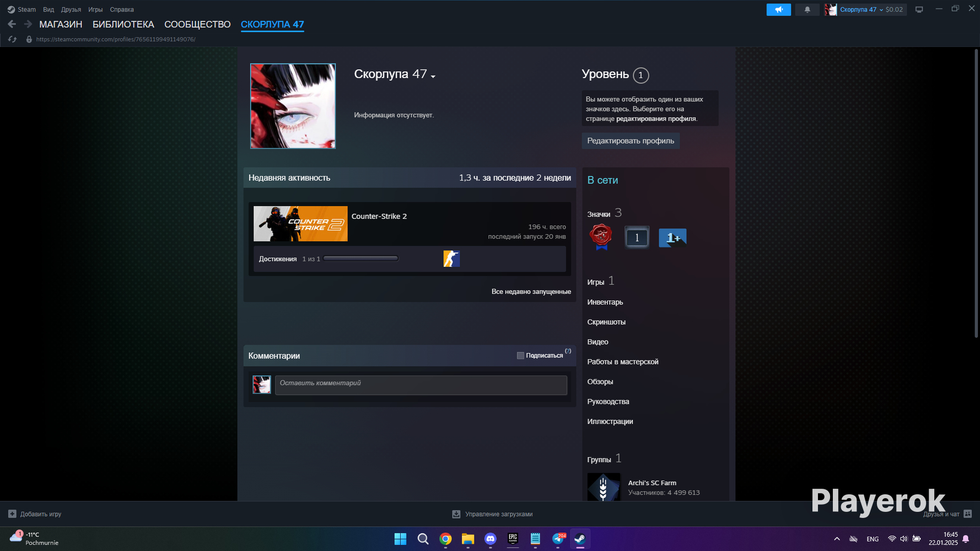Open the Руководства link
The image size is (980, 551).
click(x=608, y=401)
